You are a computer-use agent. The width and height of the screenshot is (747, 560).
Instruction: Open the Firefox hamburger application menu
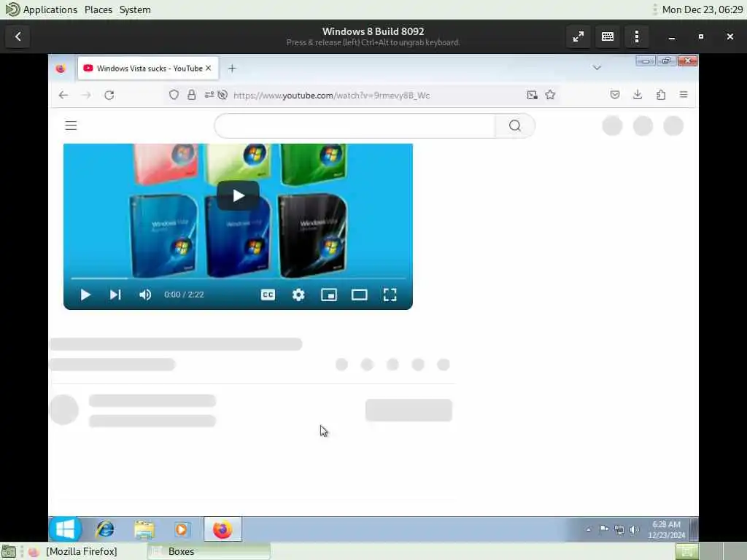coord(684,95)
